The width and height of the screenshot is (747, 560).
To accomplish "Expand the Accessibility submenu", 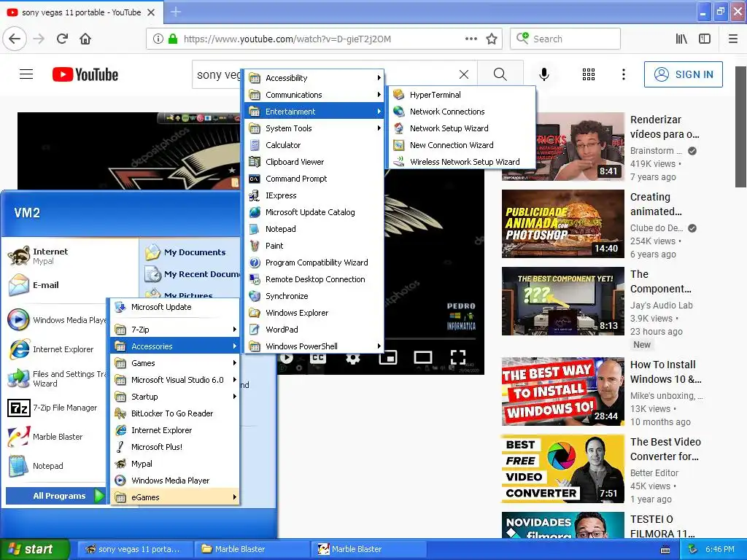I will coord(314,78).
